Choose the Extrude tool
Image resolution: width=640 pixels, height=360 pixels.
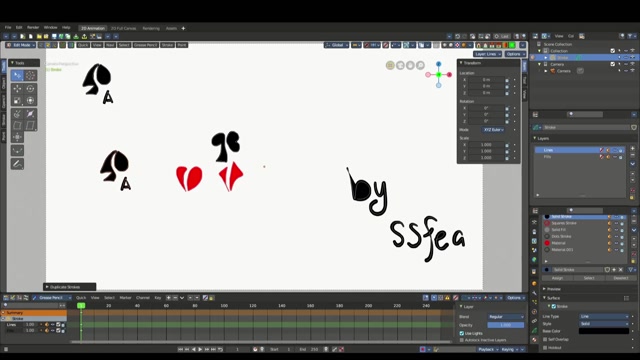click(x=17, y=114)
